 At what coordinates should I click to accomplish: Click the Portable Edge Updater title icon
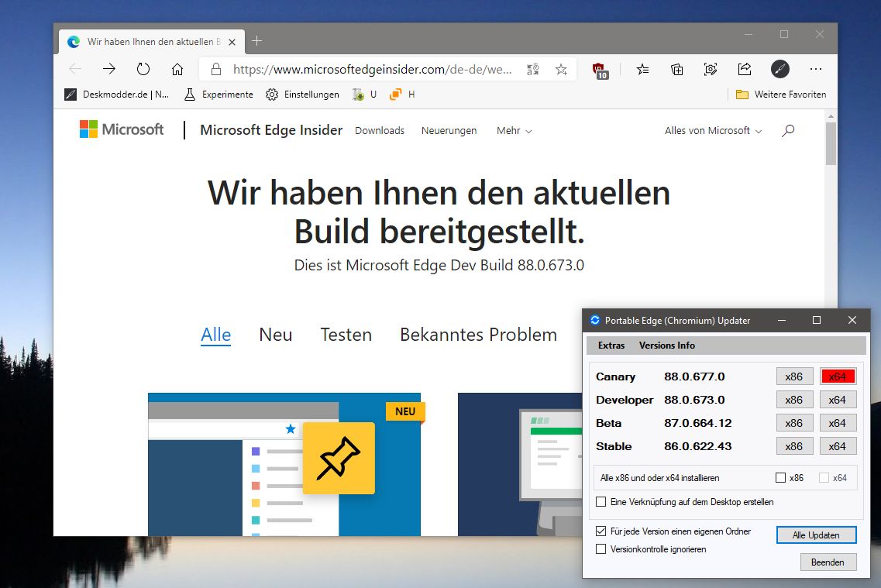pyautogui.click(x=595, y=320)
